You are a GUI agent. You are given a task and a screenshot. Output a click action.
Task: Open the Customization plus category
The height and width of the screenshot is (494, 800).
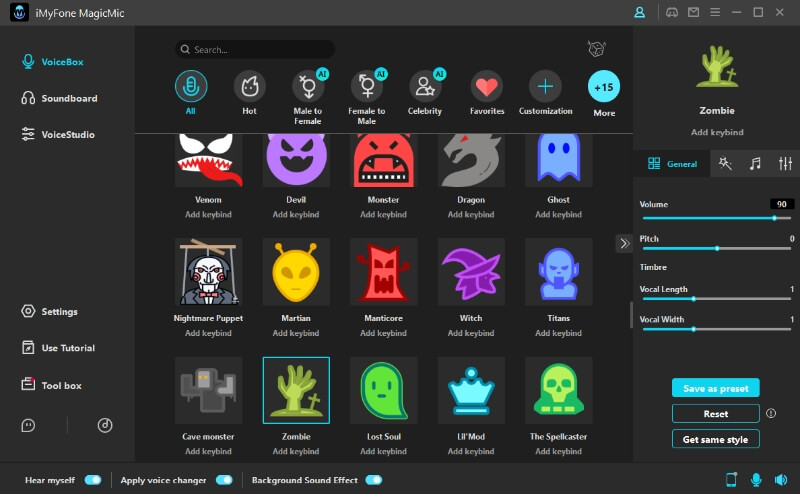[x=545, y=86]
